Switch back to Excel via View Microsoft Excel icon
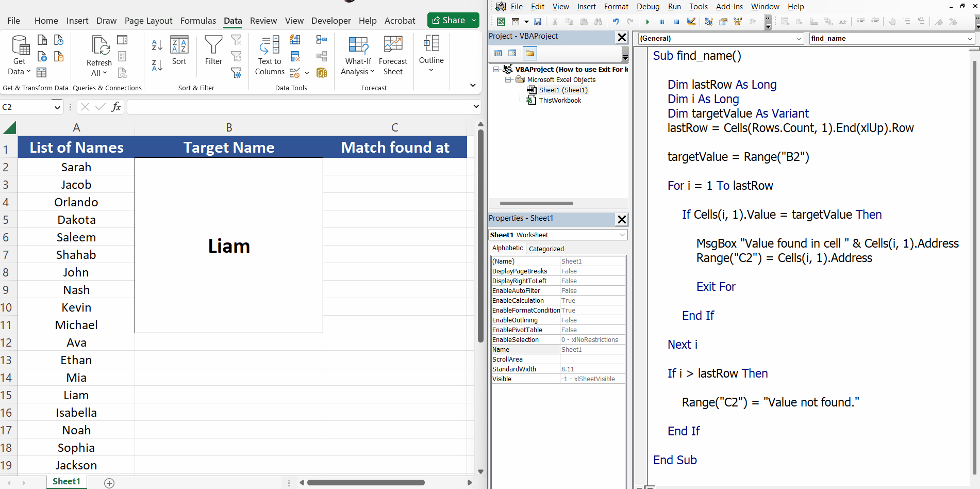Screen dimensions: 980x489 (x=500, y=22)
